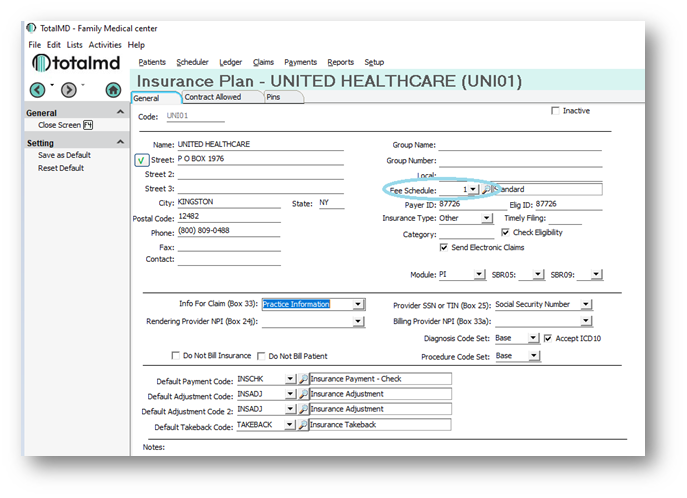Viewport: 687px width, 498px height.
Task: Click Save as Default under Setting
Action: 64,155
